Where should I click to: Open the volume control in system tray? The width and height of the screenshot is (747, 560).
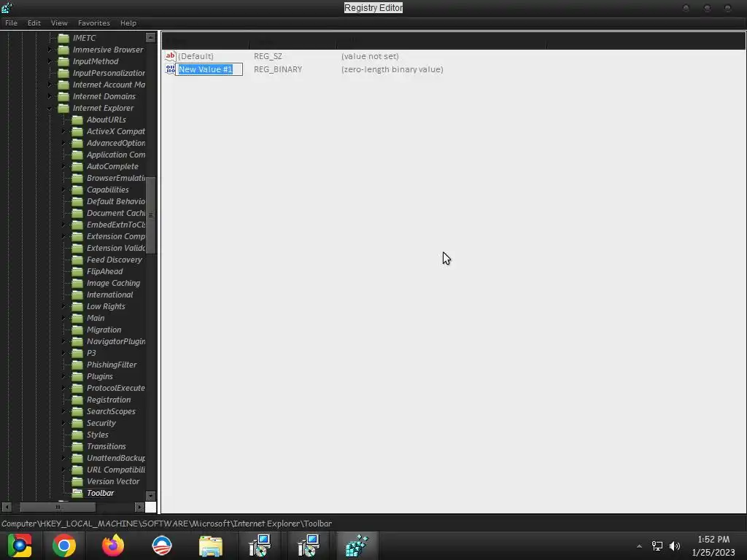(675, 546)
